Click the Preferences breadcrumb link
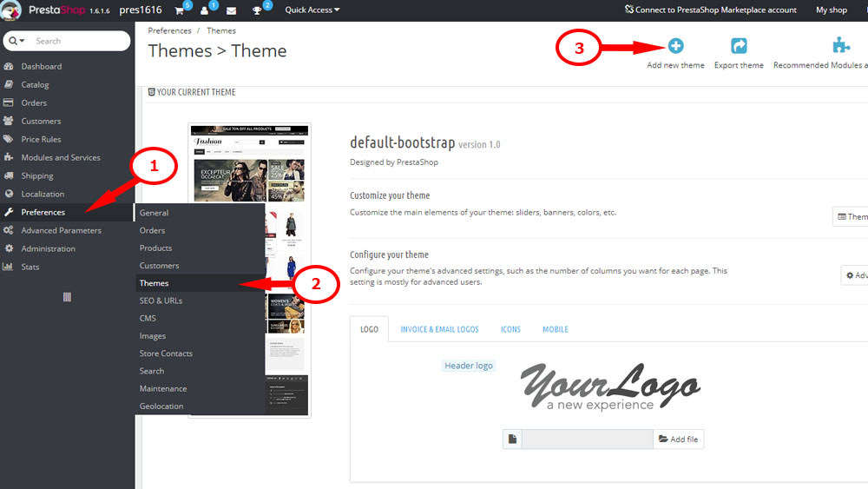 [169, 31]
